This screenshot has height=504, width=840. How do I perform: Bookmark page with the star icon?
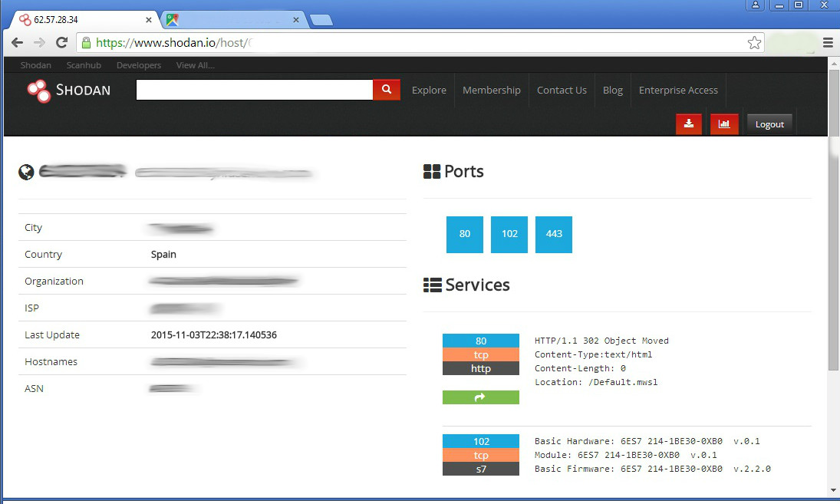(x=754, y=42)
